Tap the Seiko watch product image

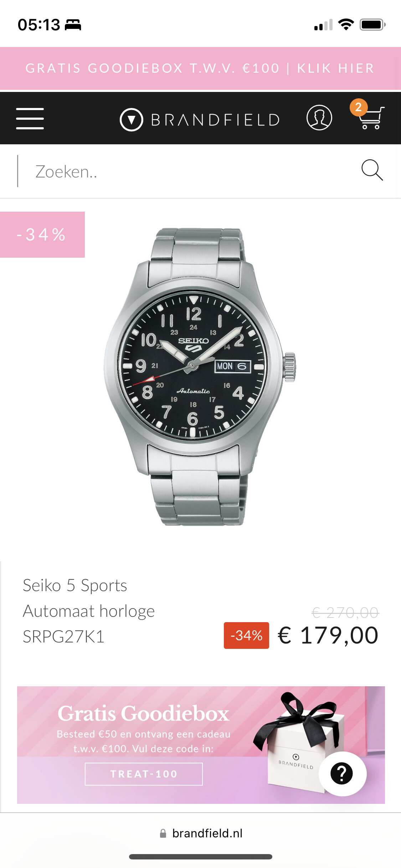200,377
